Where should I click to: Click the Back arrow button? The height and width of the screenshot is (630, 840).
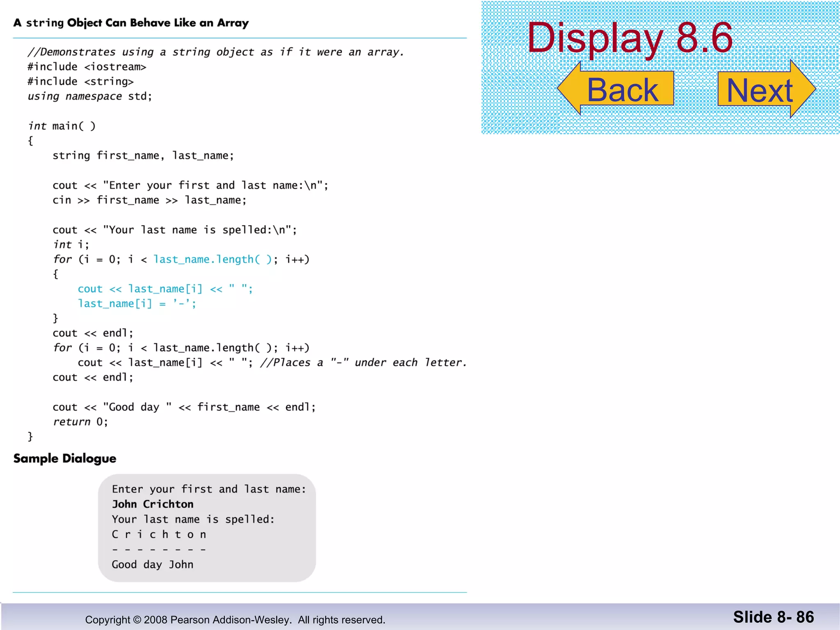point(615,89)
